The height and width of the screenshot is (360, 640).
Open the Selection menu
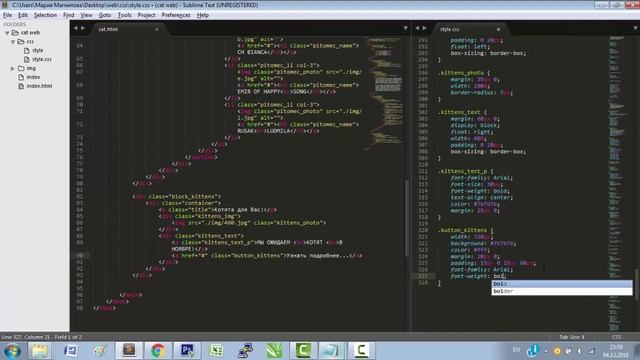tap(45, 15)
